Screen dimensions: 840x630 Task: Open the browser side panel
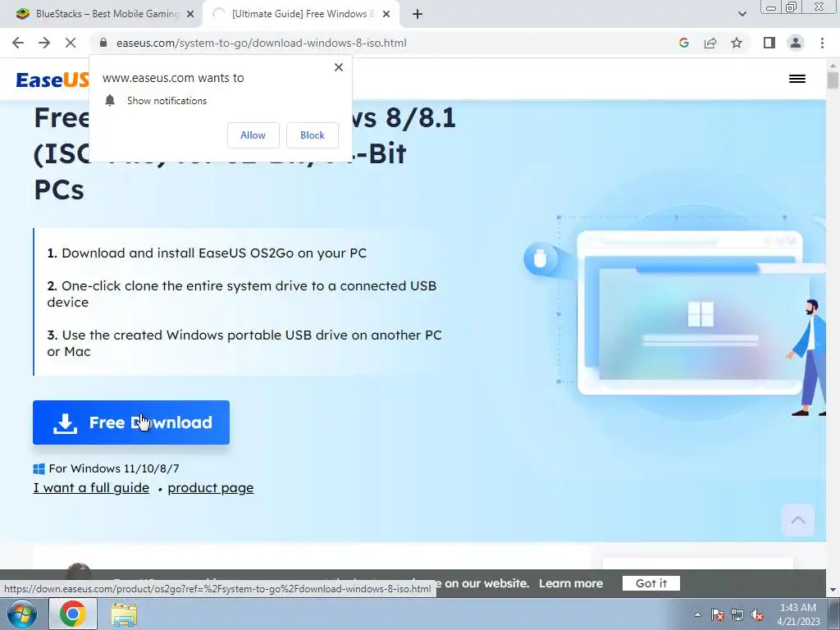[x=769, y=43]
